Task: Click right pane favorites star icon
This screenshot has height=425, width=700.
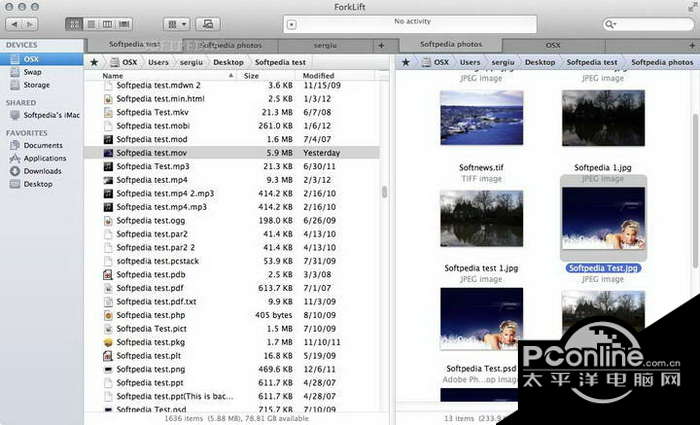Action: pos(405,62)
